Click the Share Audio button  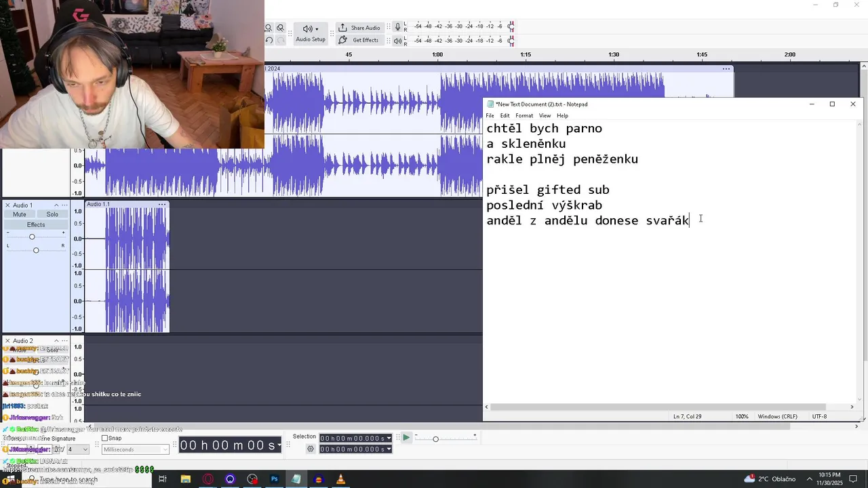(x=359, y=28)
